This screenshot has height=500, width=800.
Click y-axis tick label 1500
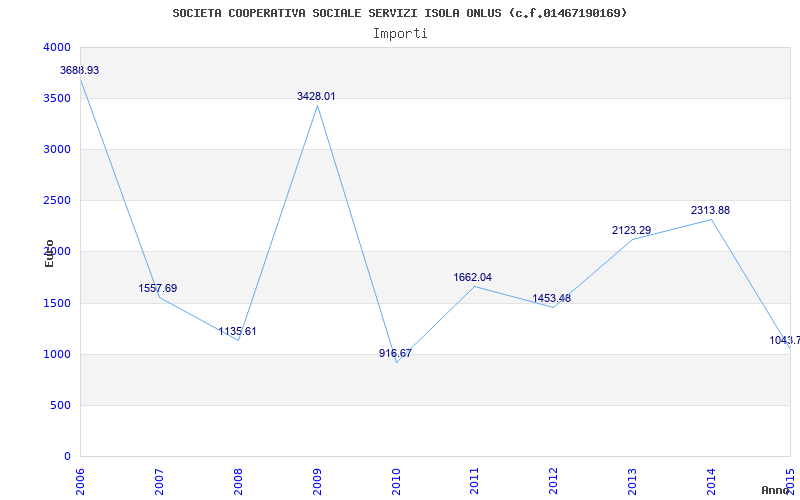click(x=57, y=304)
